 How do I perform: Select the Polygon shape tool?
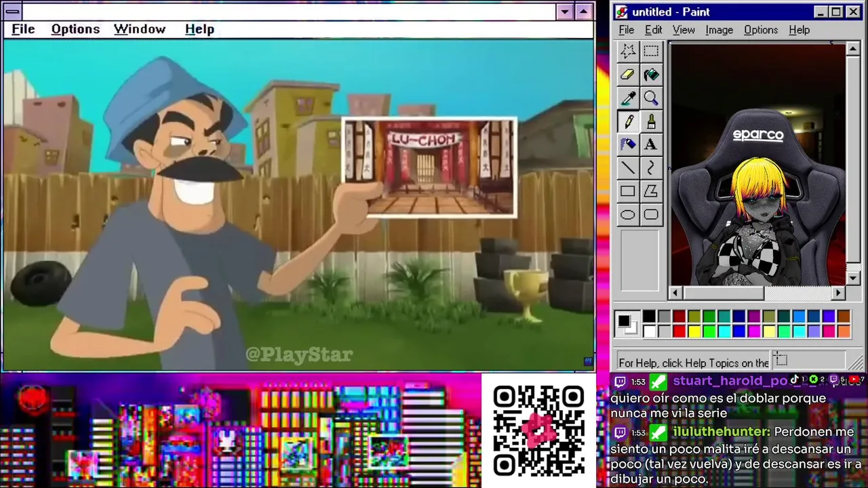point(651,191)
